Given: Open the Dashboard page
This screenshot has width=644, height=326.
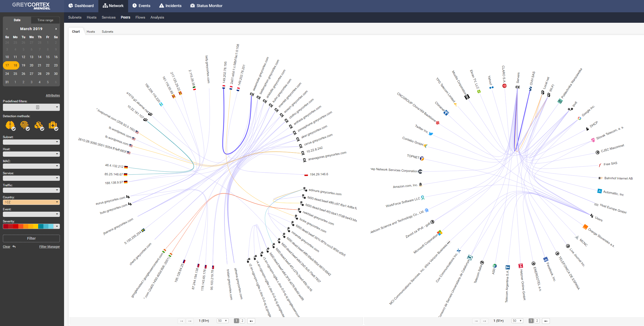Looking at the screenshot, I should coord(81,6).
